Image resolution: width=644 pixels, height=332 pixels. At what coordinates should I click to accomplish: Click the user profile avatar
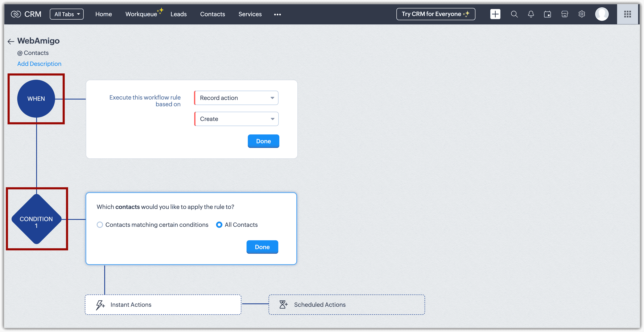[602, 14]
